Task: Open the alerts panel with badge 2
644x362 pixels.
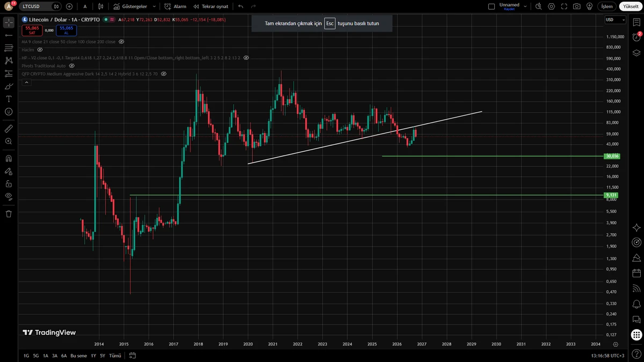Action: [x=636, y=37]
